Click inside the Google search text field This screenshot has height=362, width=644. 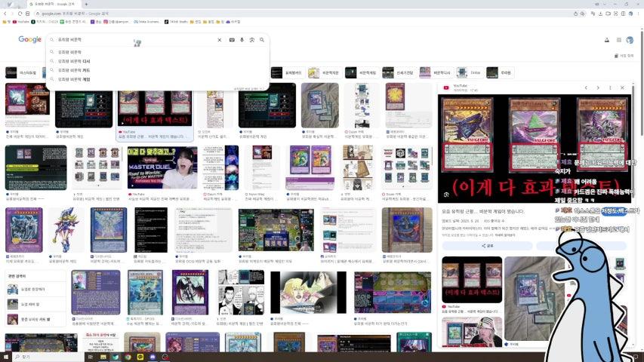pyautogui.click(x=136, y=40)
